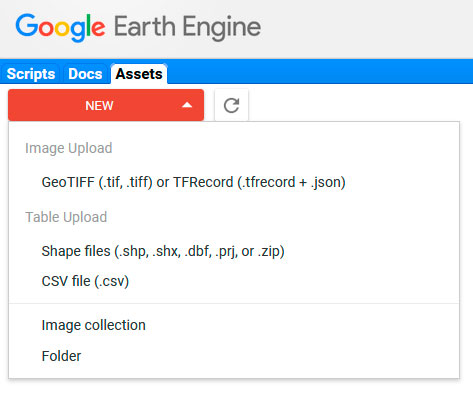The width and height of the screenshot is (473, 409).
Task: Click gray header area beside the logo
Action: [x=367, y=29]
